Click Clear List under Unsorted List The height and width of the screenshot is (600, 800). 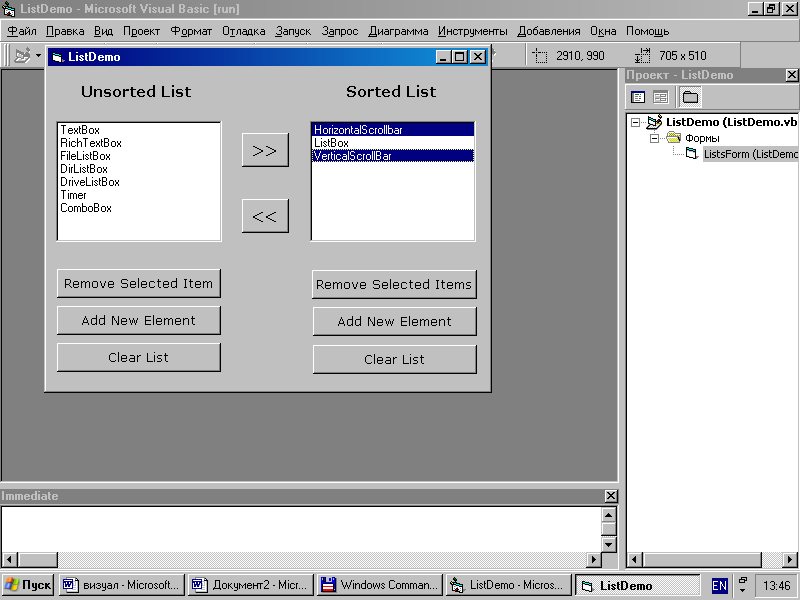[139, 357]
